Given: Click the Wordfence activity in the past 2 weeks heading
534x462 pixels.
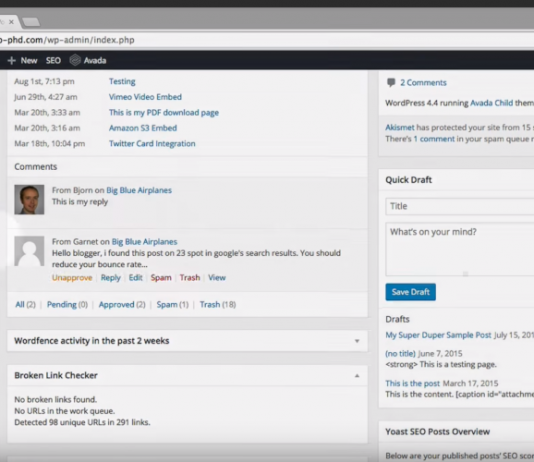Looking at the screenshot, I should point(92,341).
